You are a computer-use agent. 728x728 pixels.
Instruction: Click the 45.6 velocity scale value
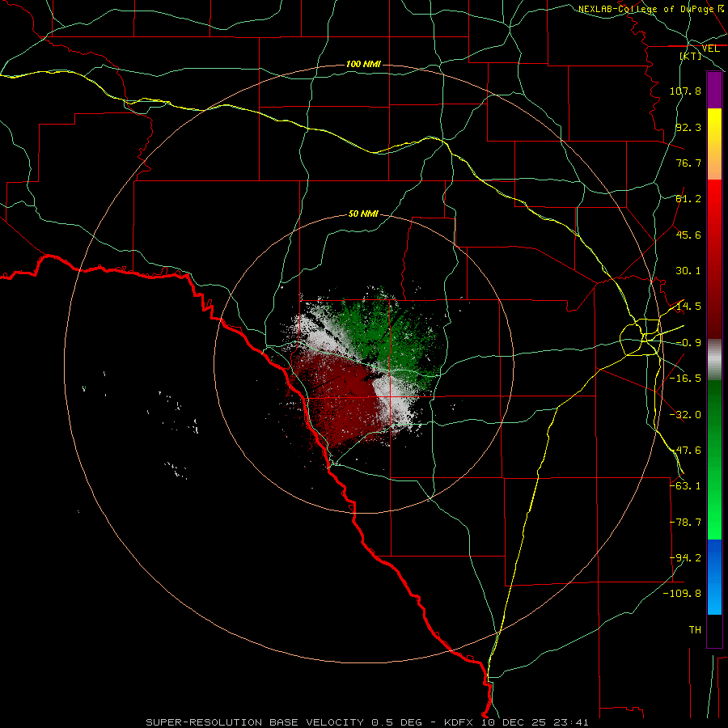(x=688, y=235)
